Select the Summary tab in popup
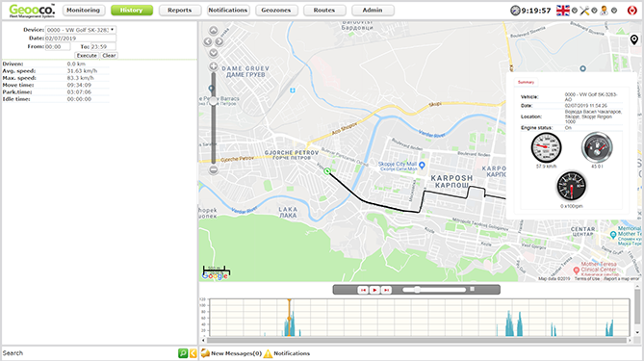 point(526,82)
